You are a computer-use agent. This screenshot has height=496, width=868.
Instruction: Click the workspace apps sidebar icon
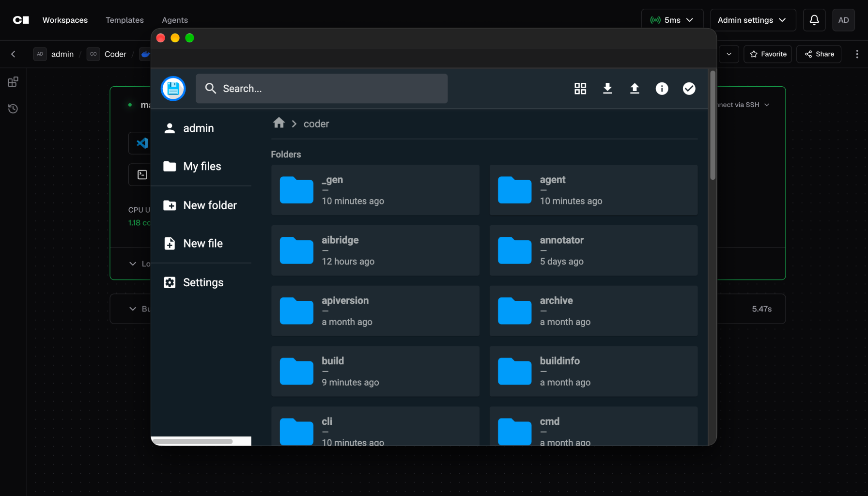click(13, 82)
